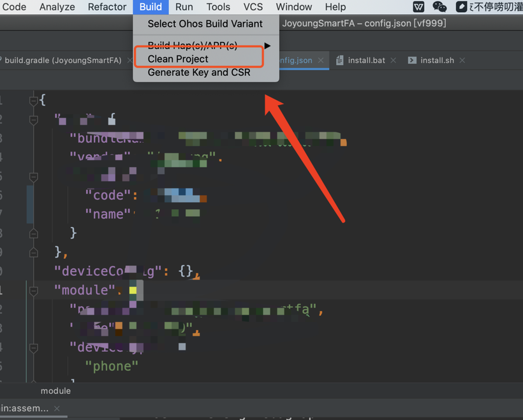Collapse the root brace fold on line 1

[x=33, y=100]
